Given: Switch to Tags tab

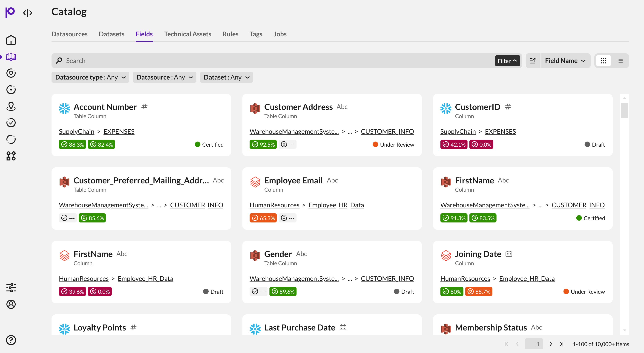Looking at the screenshot, I should coord(256,34).
